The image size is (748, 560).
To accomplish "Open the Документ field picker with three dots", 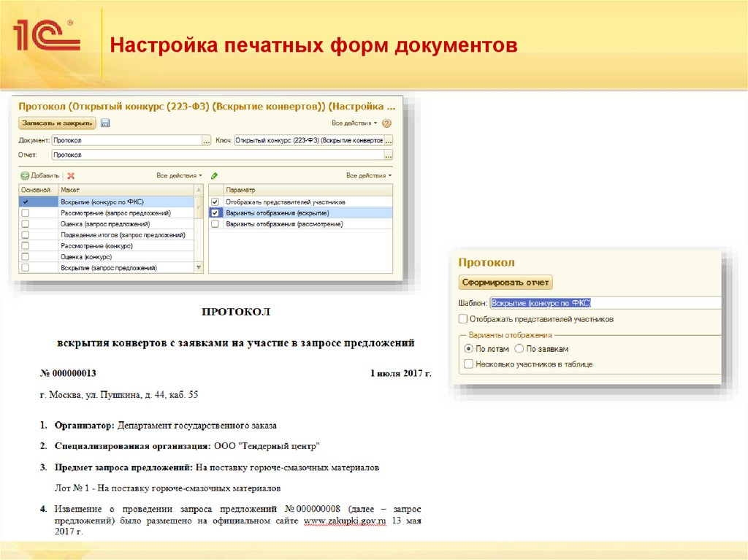I will pyautogui.click(x=207, y=141).
